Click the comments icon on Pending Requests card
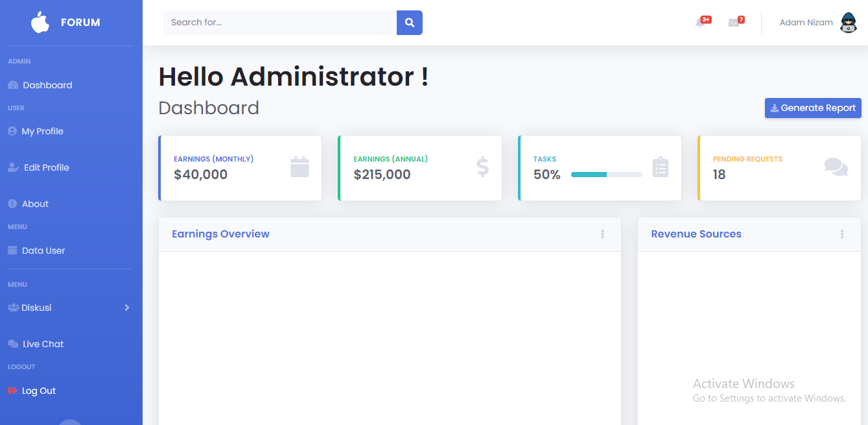This screenshot has height=425, width=868. click(x=836, y=167)
